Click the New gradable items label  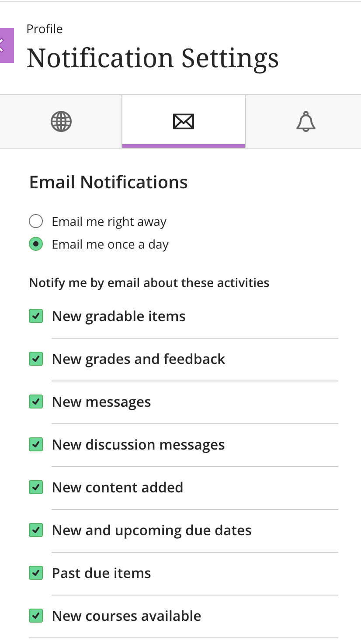tap(118, 316)
